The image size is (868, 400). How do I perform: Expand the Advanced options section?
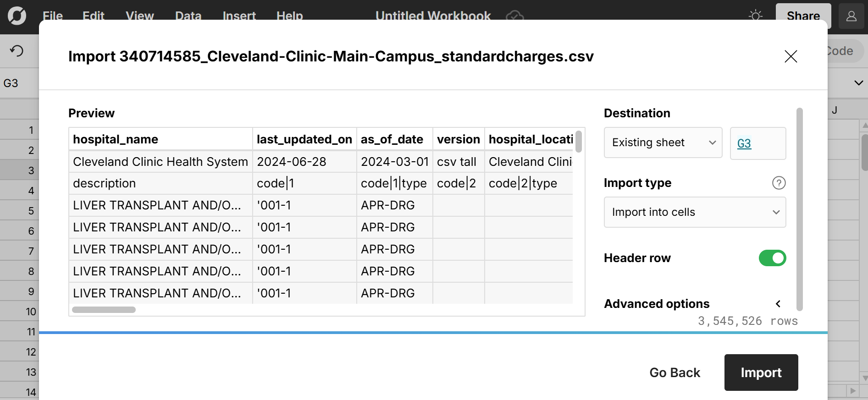click(778, 304)
